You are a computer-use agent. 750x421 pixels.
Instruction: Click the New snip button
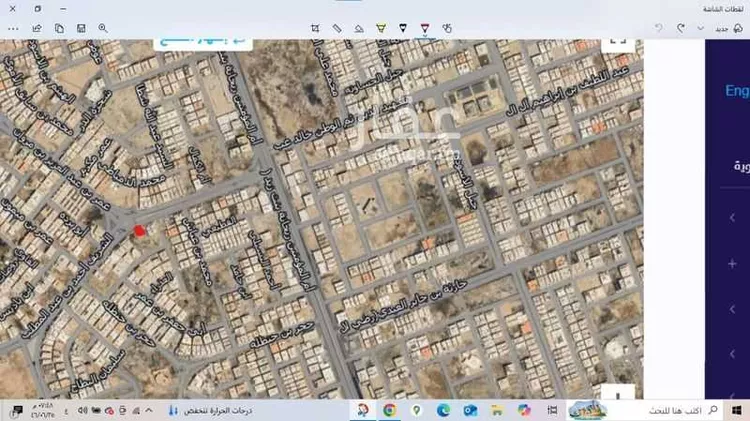pos(729,29)
